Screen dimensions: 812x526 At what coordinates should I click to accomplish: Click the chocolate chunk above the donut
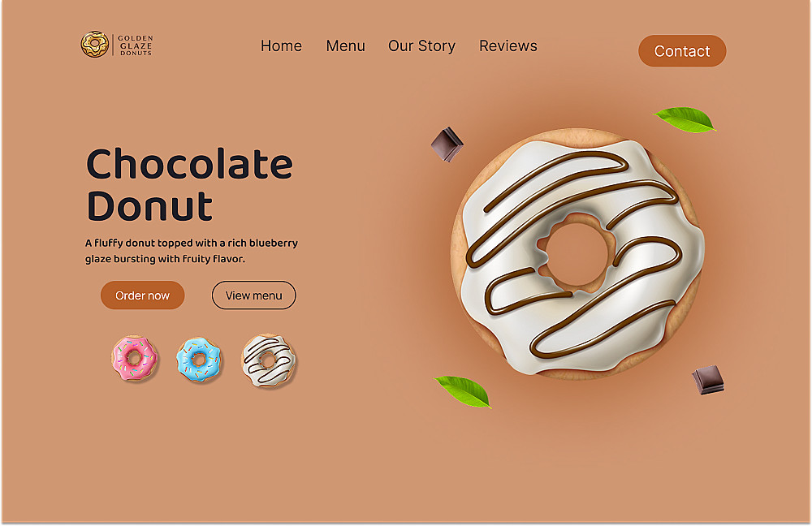[447, 144]
